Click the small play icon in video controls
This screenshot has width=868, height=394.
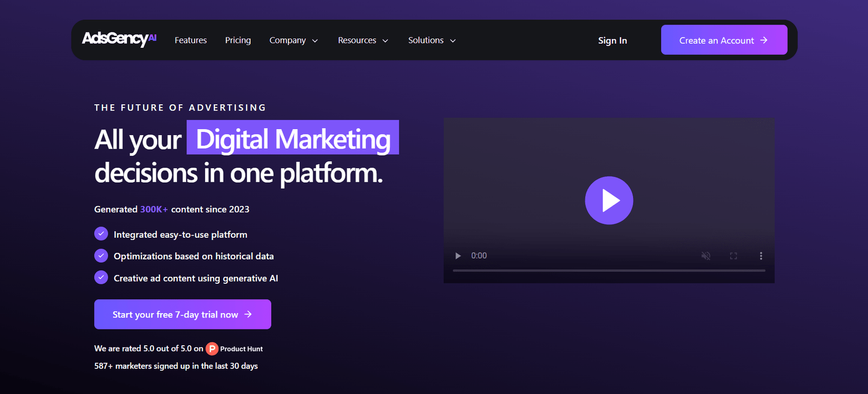(x=458, y=256)
